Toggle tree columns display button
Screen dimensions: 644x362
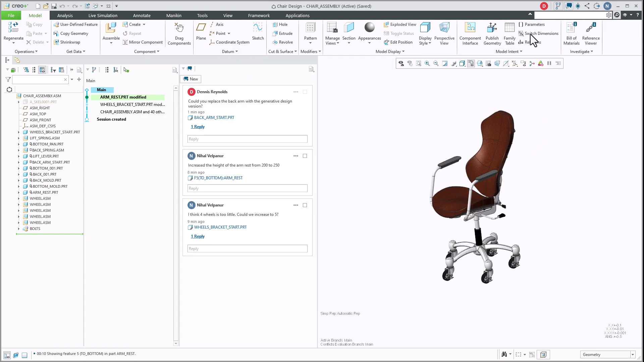(x=42, y=70)
